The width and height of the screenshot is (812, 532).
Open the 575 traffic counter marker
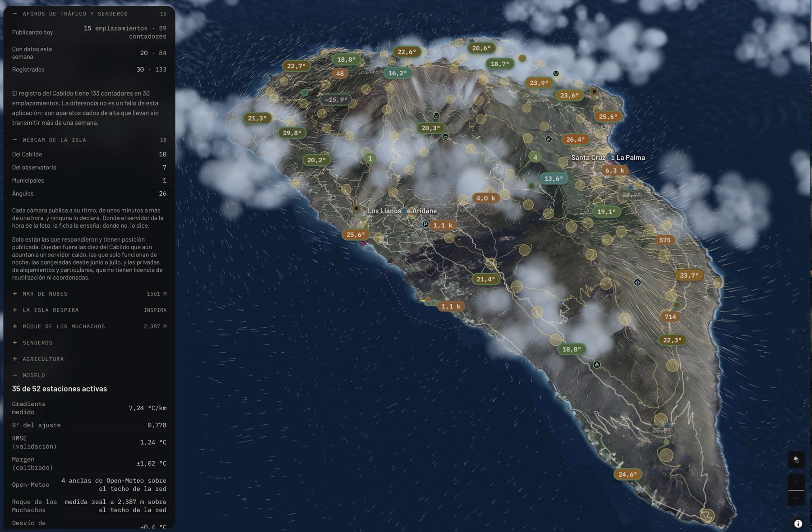665,240
